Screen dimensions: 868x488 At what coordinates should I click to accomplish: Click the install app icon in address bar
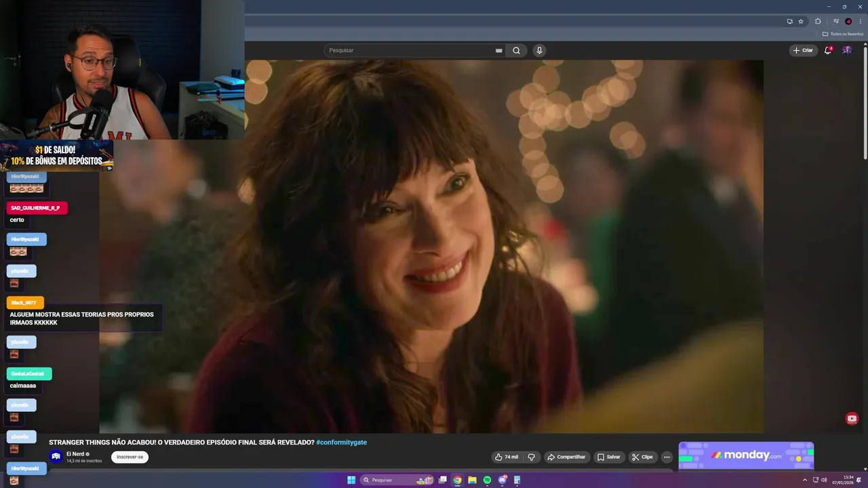click(x=789, y=21)
